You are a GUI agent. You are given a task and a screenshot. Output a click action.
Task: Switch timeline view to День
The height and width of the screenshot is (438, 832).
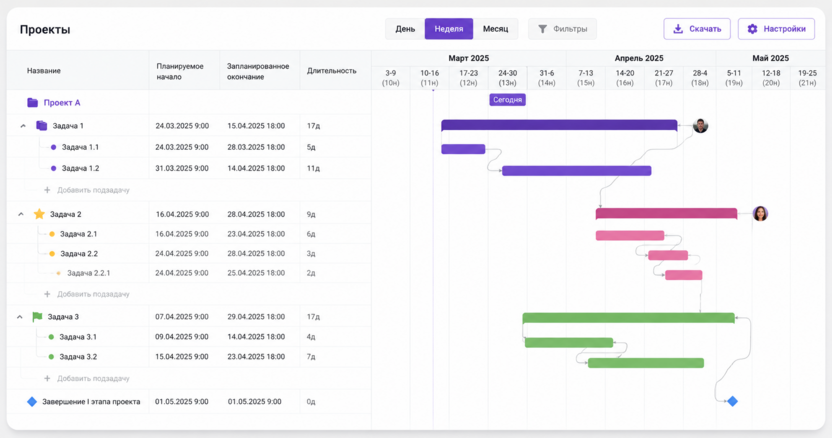405,29
